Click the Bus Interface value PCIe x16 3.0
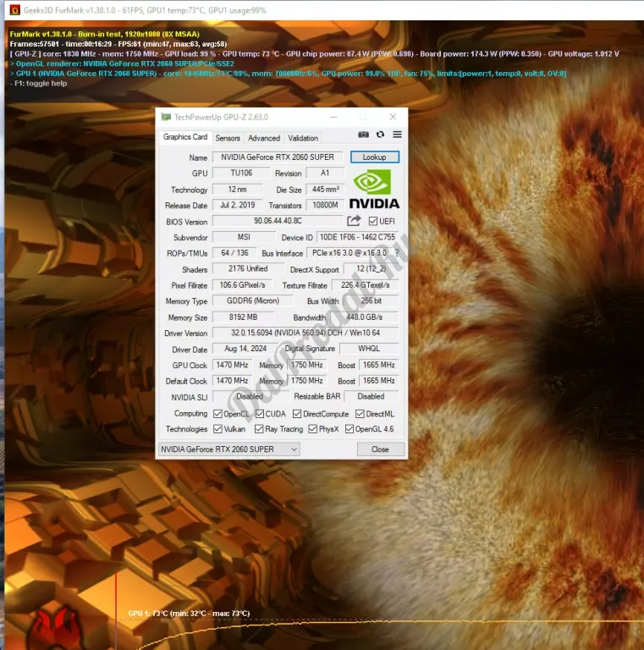644x650 pixels. (x=350, y=253)
